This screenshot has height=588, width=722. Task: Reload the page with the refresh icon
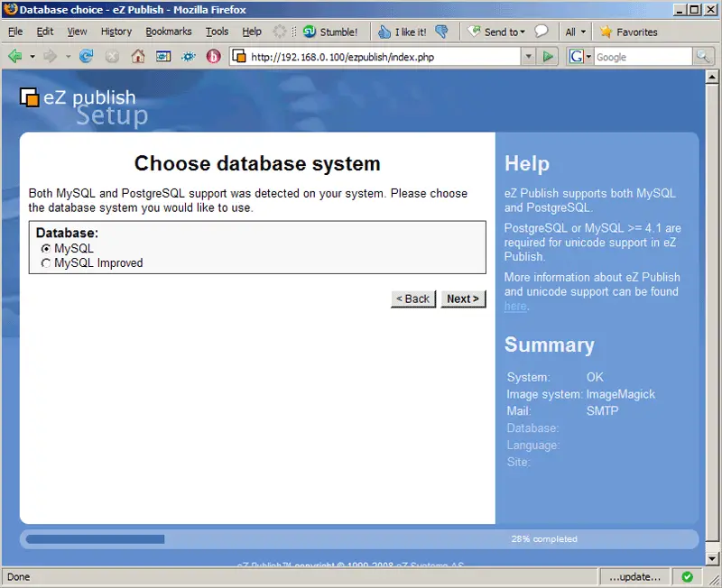coord(86,57)
